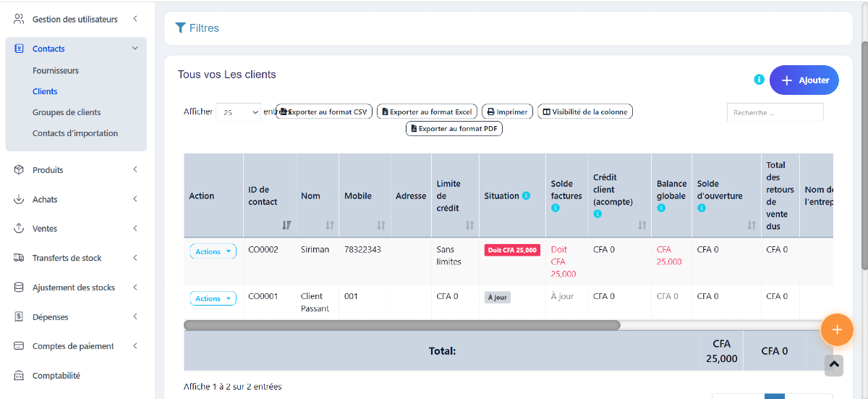Click the Ajustement des stocks database icon
This screenshot has width=868, height=399.
tap(19, 287)
